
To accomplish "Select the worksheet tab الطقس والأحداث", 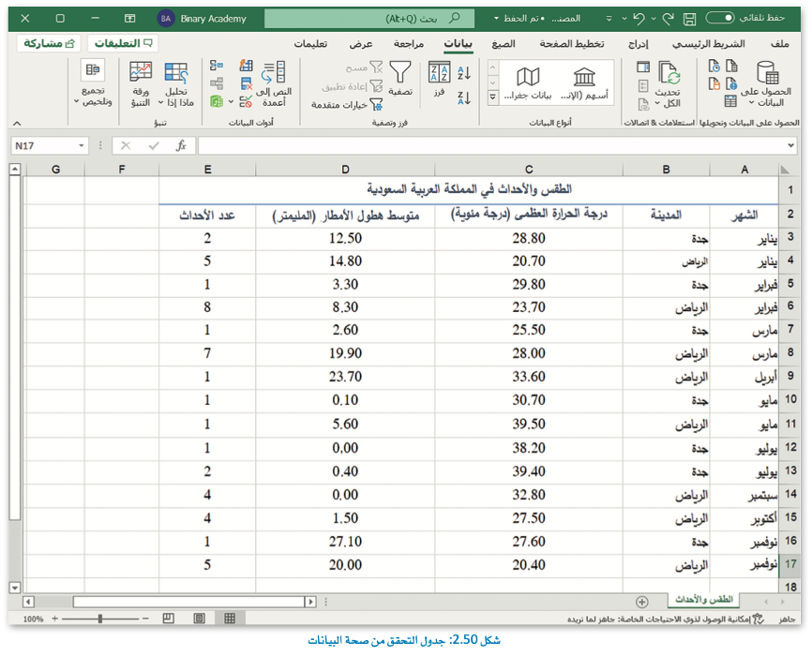I will [704, 600].
